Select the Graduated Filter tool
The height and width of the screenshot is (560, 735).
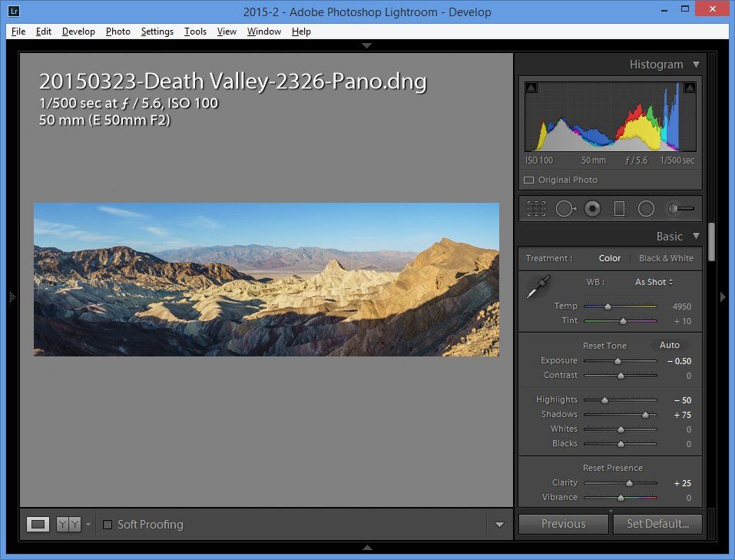(619, 208)
